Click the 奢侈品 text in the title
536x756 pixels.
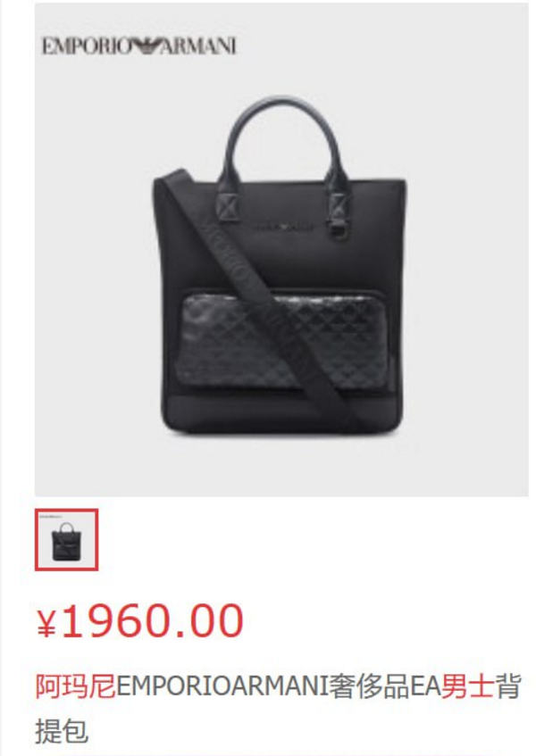click(369, 686)
